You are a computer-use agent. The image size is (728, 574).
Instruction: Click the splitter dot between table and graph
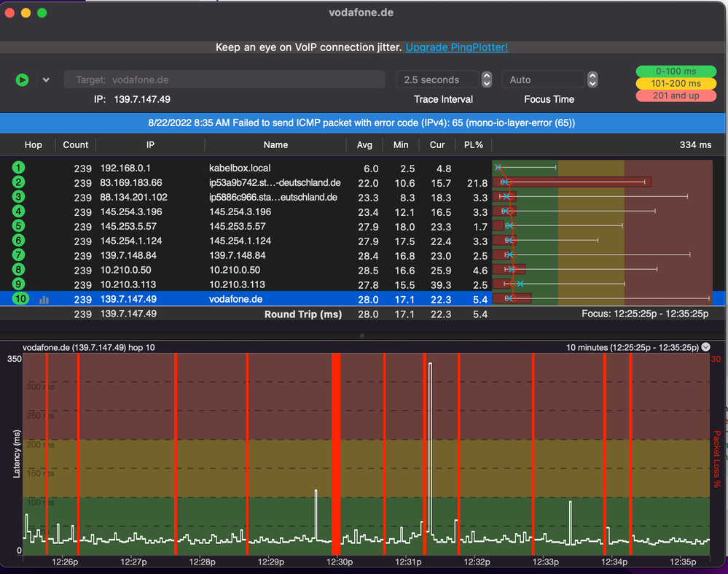pos(361,336)
